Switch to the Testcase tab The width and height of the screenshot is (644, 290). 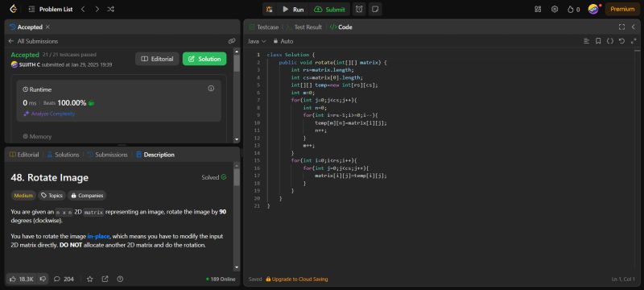pyautogui.click(x=264, y=27)
